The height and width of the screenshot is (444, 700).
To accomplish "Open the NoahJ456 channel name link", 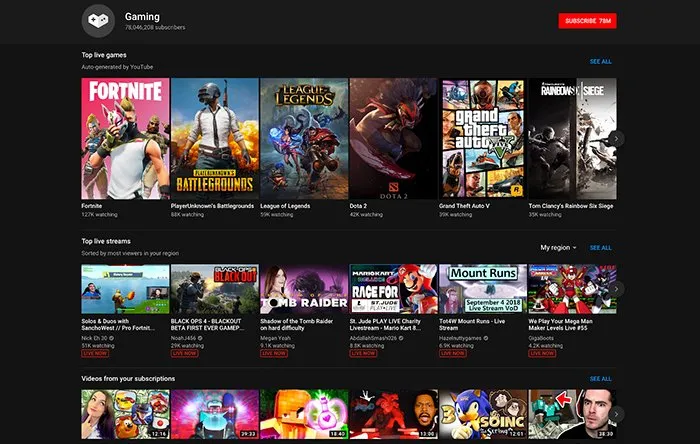I will [185, 337].
